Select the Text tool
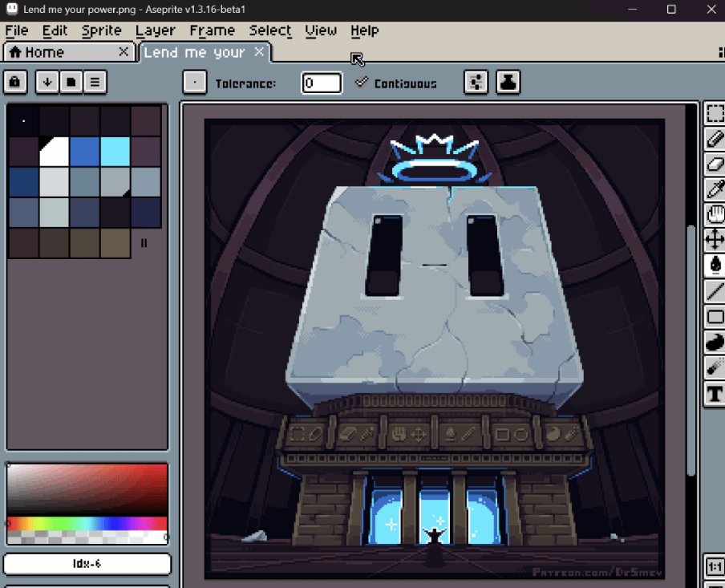Image resolution: width=725 pixels, height=588 pixels. (714, 394)
